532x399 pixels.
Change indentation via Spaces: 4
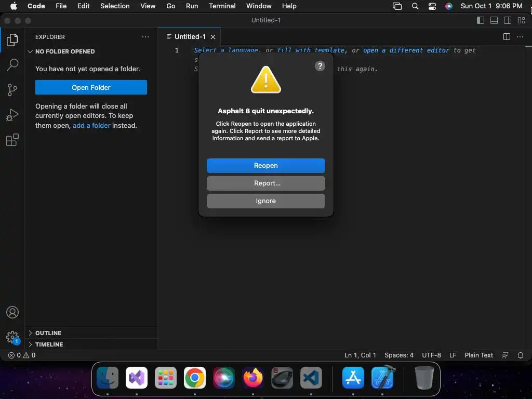click(x=399, y=355)
